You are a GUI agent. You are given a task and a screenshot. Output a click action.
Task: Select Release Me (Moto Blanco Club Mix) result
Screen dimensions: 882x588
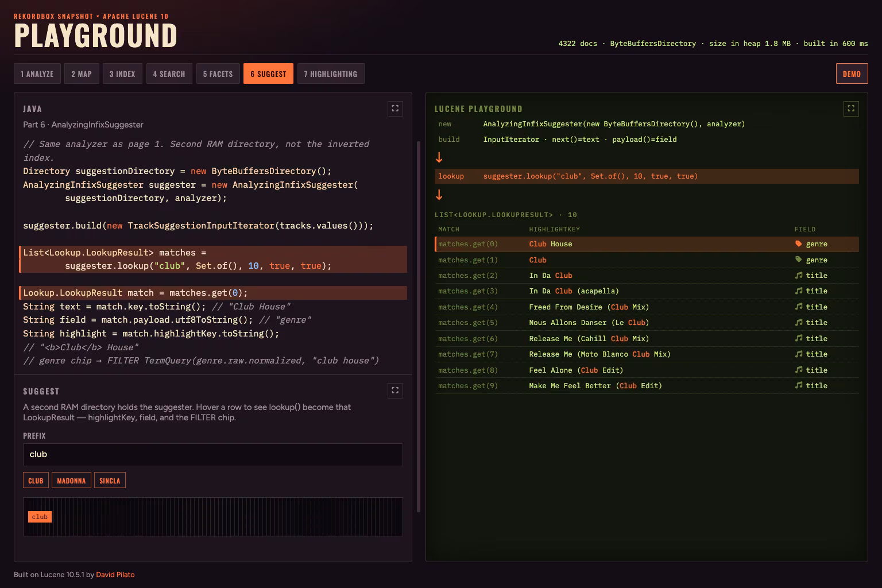pos(647,354)
